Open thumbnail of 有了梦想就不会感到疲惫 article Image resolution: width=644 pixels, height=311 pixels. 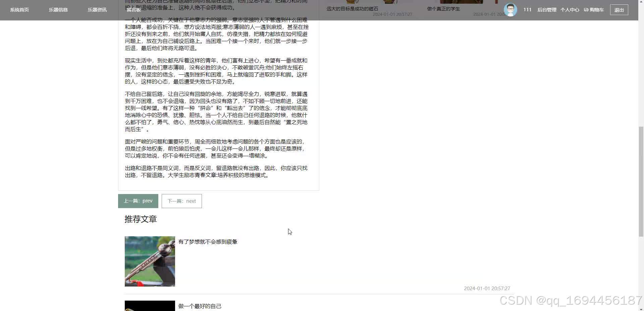pyautogui.click(x=150, y=261)
